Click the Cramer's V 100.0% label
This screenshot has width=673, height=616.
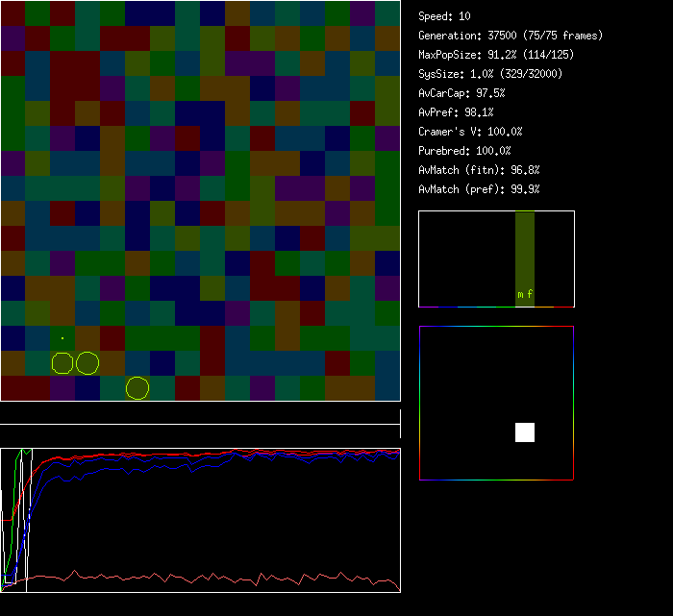pos(470,132)
